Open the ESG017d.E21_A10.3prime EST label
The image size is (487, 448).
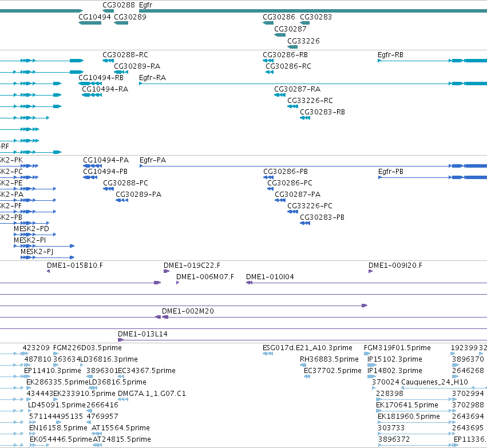click(307, 348)
